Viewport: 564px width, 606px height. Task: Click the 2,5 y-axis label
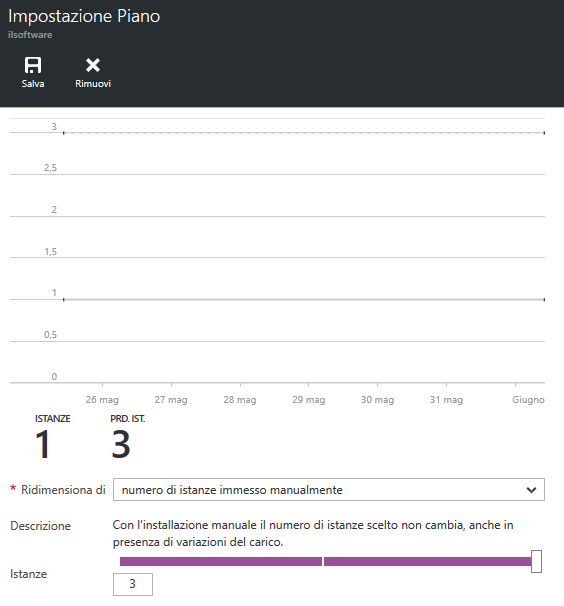[50, 168]
